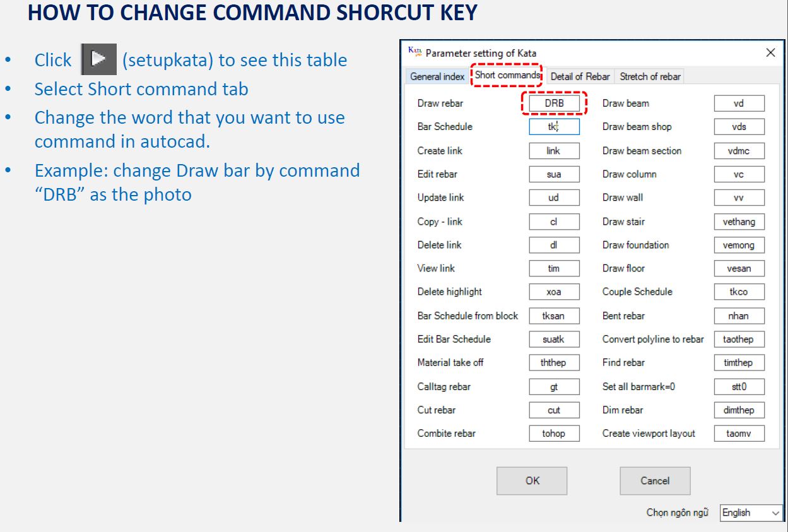The width and height of the screenshot is (788, 532).
Task: Click the Kata logo in dialog title bar
Action: coord(415,52)
